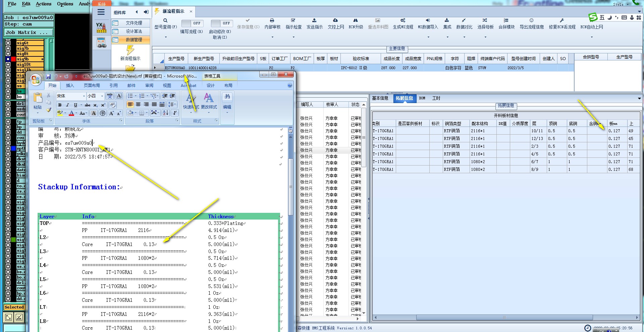
Task: Click the red font color button
Action: [71, 113]
